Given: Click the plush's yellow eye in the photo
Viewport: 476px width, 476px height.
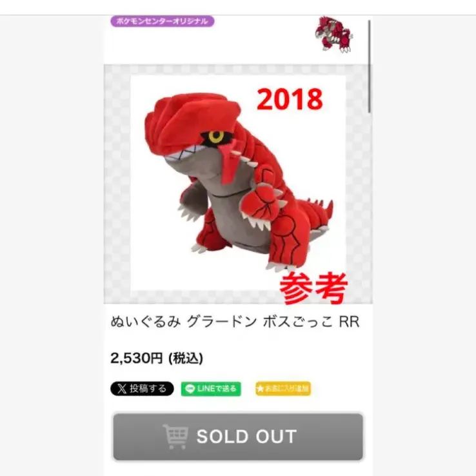Looking at the screenshot, I should [217, 137].
